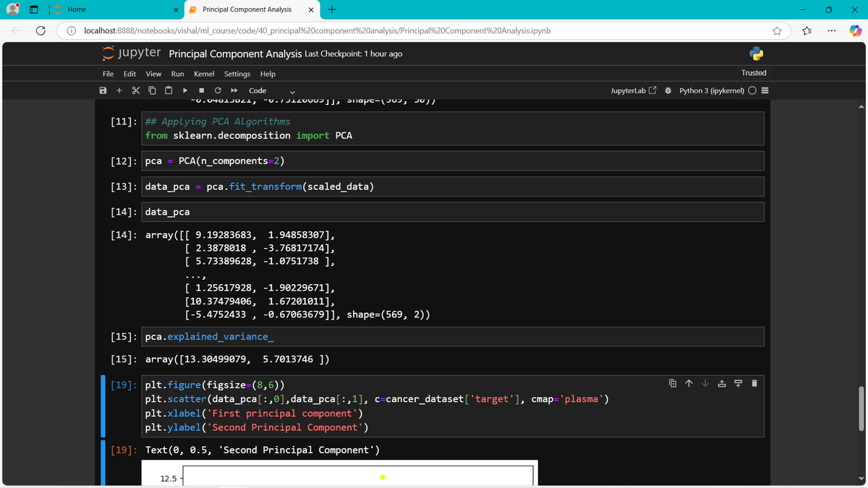This screenshot has width=868, height=488.
Task: Open the Edit menu
Action: coord(130,74)
